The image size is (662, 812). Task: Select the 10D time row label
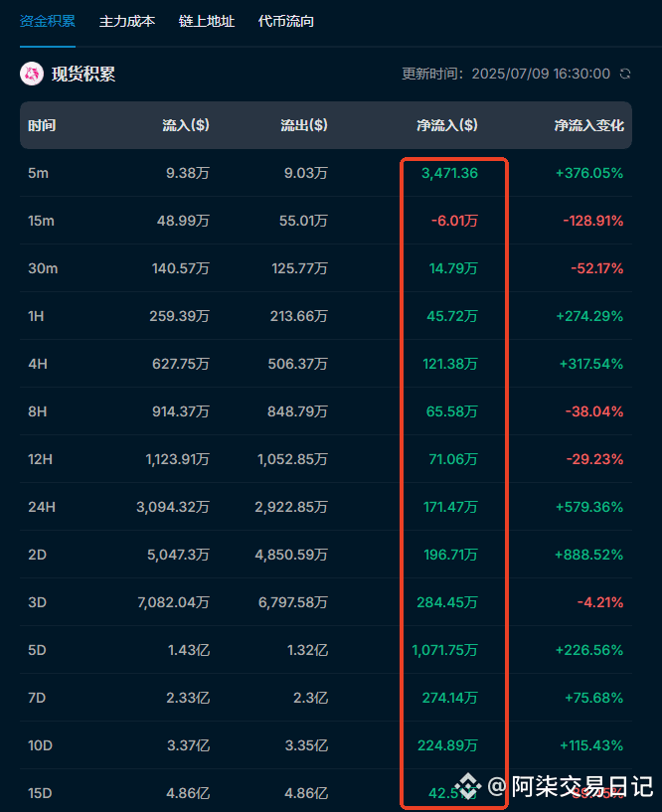(41, 745)
